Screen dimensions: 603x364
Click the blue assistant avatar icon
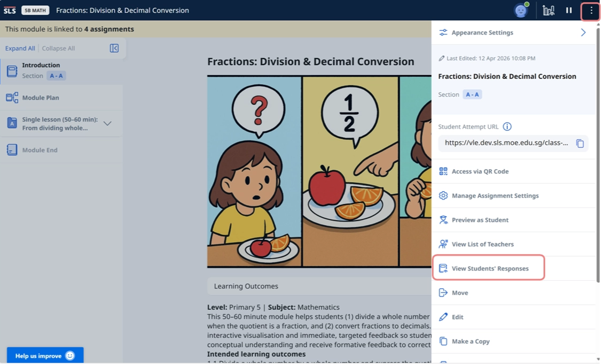click(x=521, y=10)
